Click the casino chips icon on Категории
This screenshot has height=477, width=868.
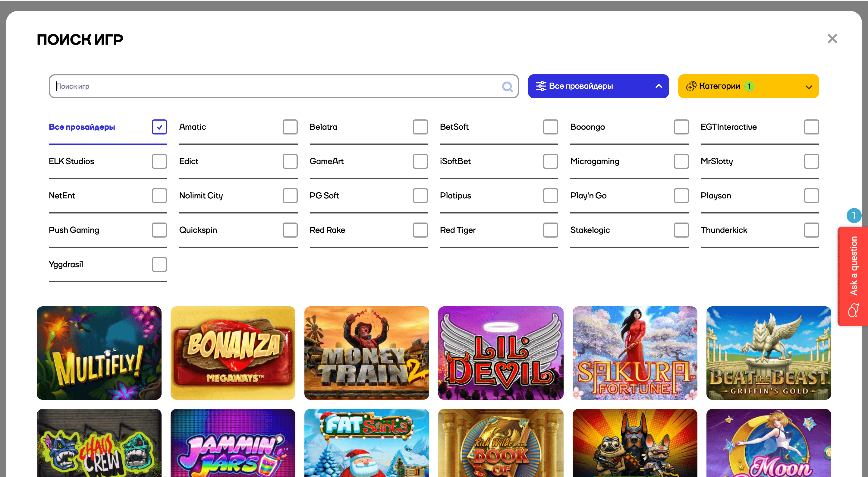click(691, 86)
